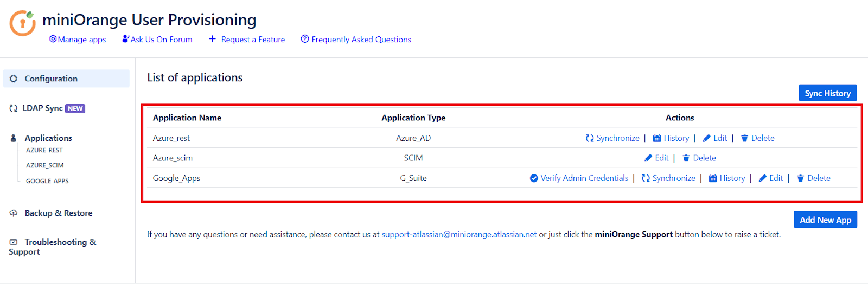Click History text for Azure_rest
The image size is (868, 285).
tap(676, 138)
